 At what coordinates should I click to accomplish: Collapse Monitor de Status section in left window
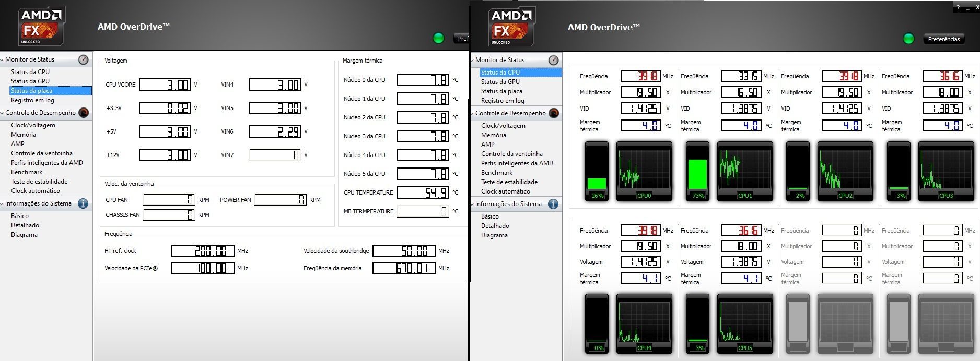(3, 59)
